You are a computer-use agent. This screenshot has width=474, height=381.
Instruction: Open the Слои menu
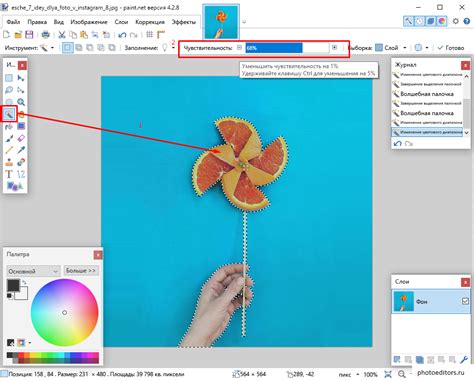pos(121,22)
